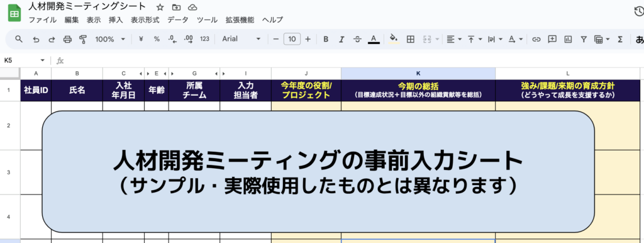Open the 表示 menu

(94, 20)
